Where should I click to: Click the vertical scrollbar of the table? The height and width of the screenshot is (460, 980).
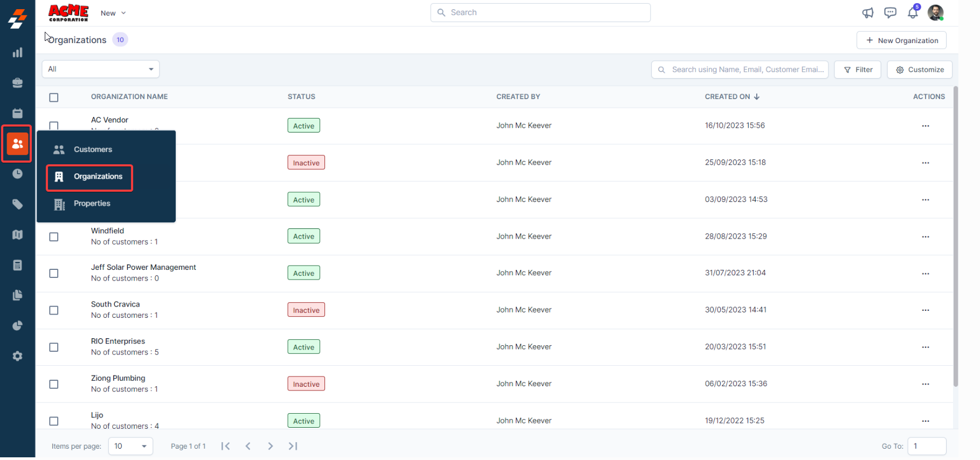point(956,237)
